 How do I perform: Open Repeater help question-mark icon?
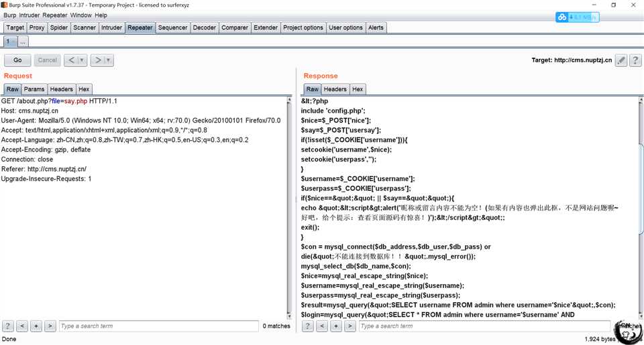(x=635, y=60)
